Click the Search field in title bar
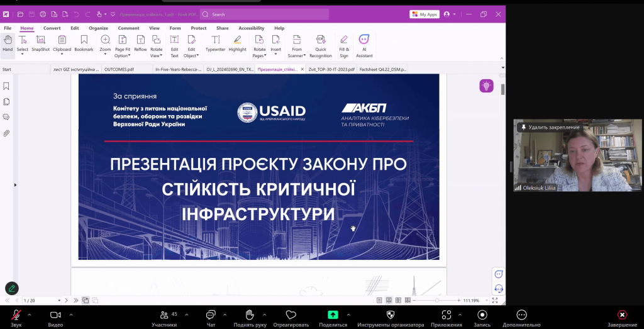 pyautogui.click(x=264, y=14)
